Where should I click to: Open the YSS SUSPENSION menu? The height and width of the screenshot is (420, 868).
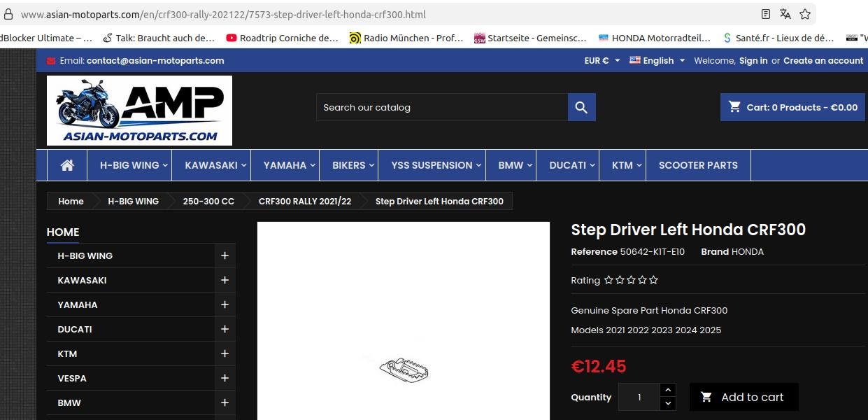coord(436,165)
